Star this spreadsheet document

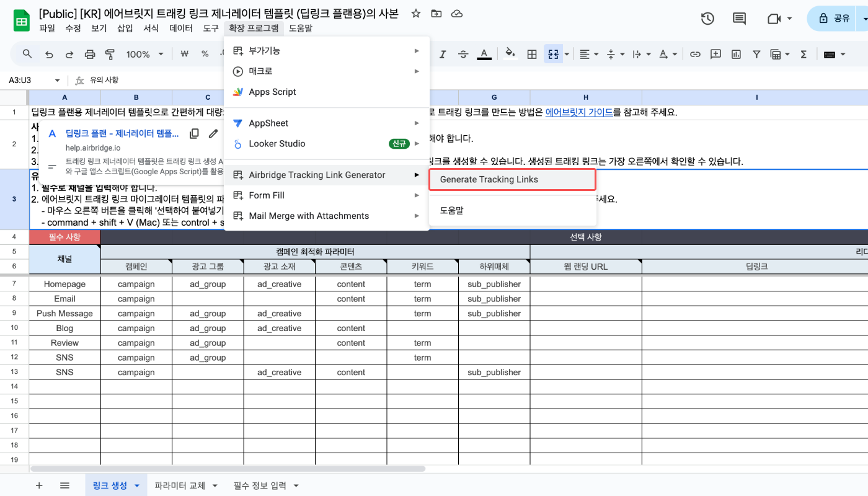pyautogui.click(x=416, y=14)
